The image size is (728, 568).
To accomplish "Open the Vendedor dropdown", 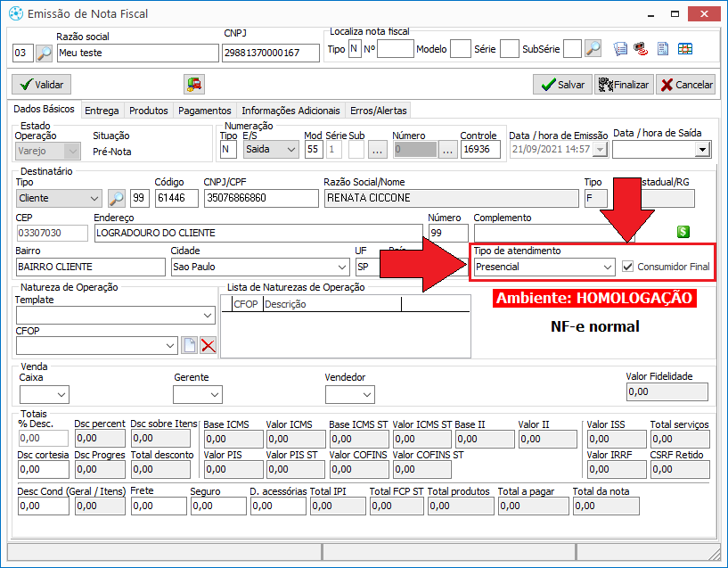I will (367, 395).
